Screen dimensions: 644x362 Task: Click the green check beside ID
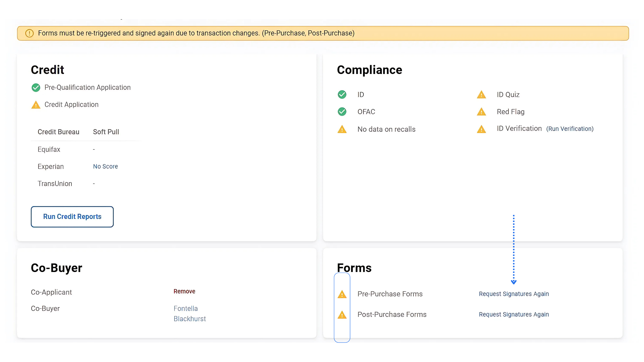[x=342, y=95]
